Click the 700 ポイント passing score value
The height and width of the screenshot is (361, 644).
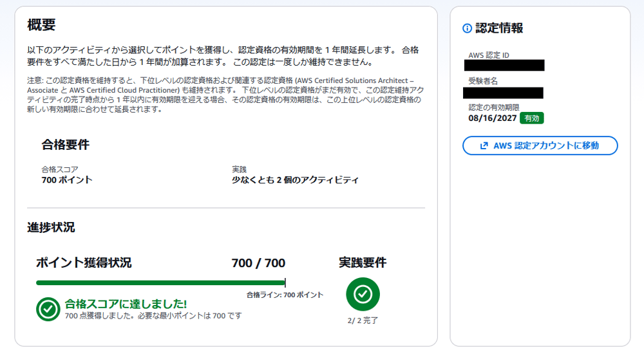coord(67,180)
